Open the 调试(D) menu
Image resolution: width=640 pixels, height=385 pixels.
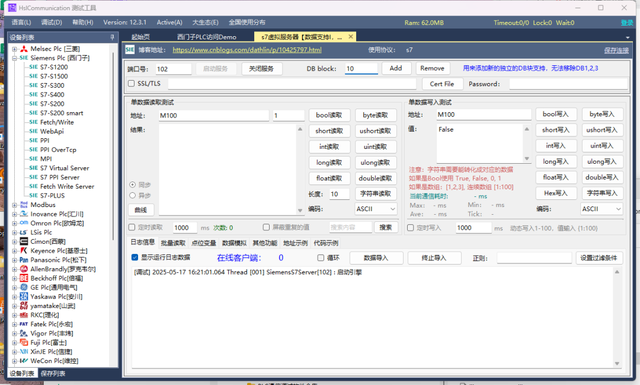[51, 22]
